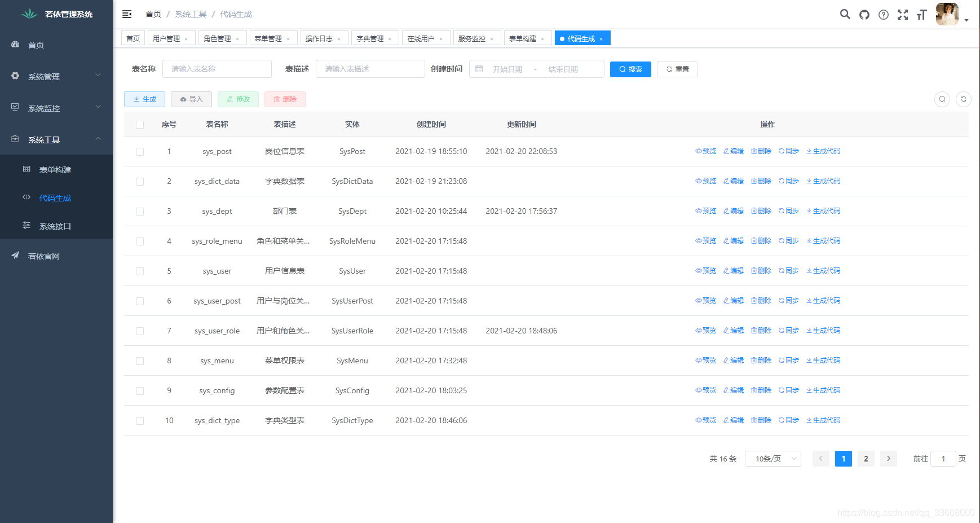Refresh table with round refresh icon
The width and height of the screenshot is (980, 523).
pyautogui.click(x=964, y=99)
